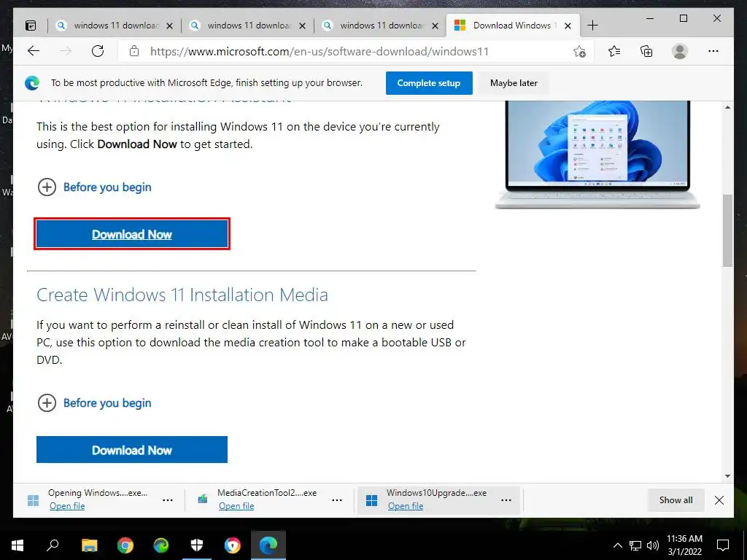The height and width of the screenshot is (560, 747).
Task: Open the tab actions menu icon
Action: [31, 26]
